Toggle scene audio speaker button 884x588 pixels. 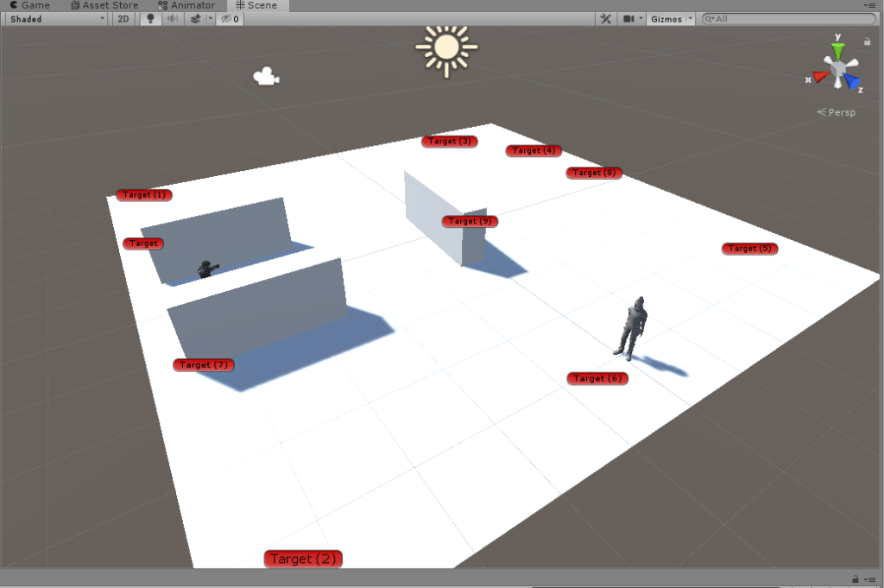pos(173,19)
